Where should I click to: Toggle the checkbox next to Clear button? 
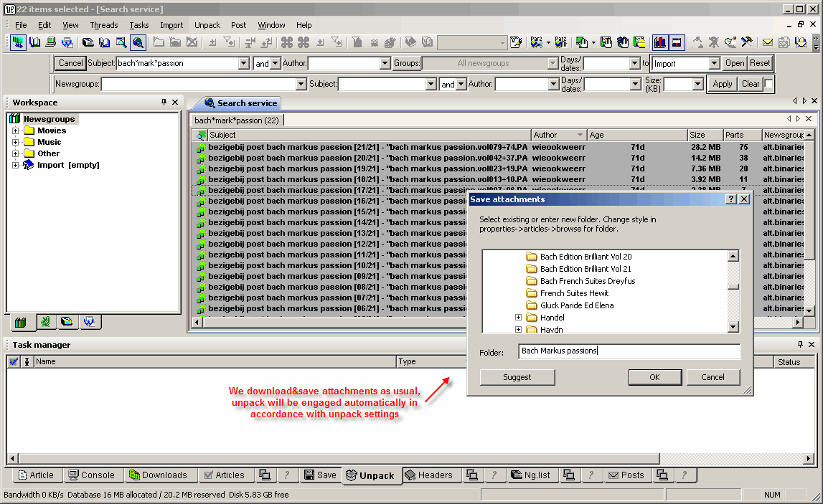coord(768,84)
